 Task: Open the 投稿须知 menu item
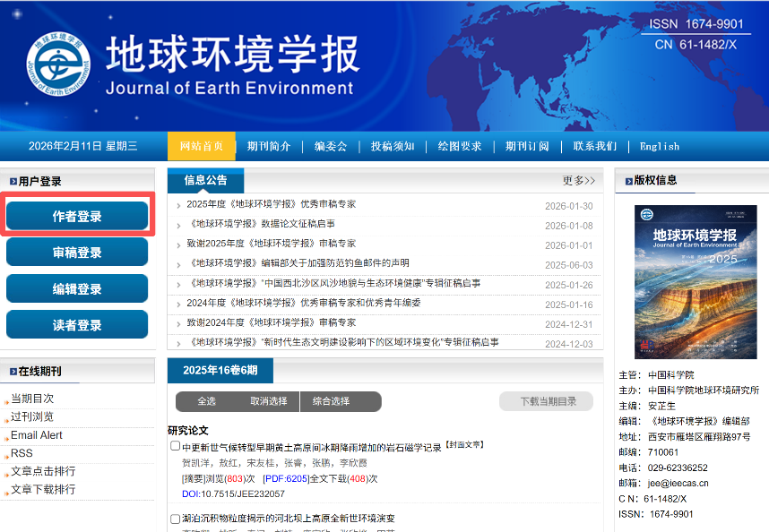pyautogui.click(x=393, y=146)
